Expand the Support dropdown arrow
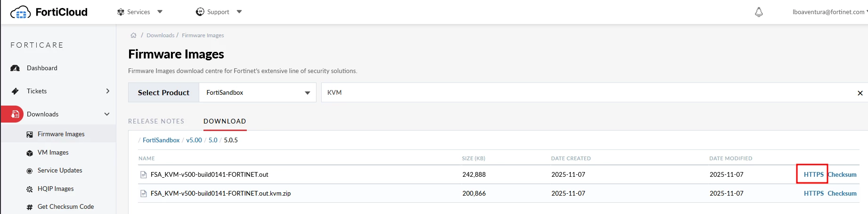Viewport: 868px width, 214px height. (239, 12)
